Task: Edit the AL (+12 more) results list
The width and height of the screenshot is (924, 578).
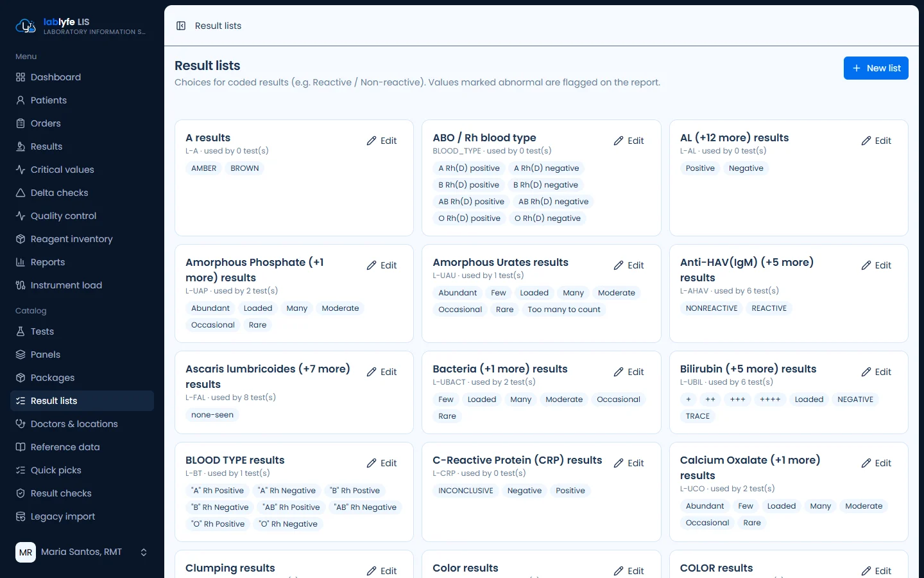Action: (876, 141)
